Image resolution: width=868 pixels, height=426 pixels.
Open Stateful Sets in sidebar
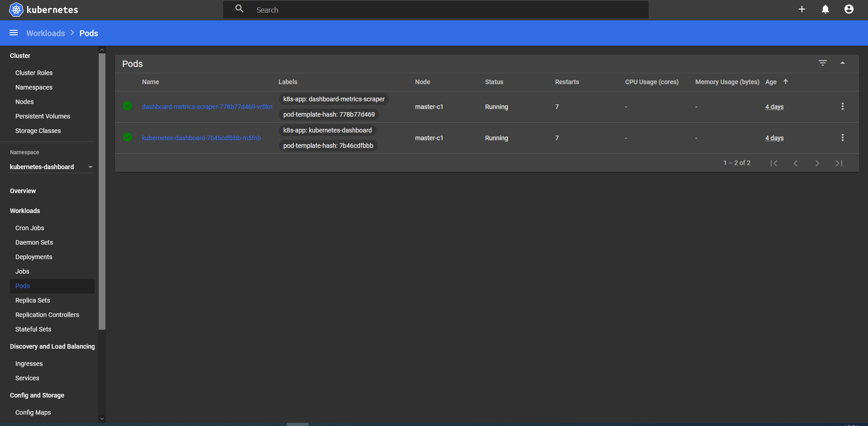pyautogui.click(x=33, y=329)
